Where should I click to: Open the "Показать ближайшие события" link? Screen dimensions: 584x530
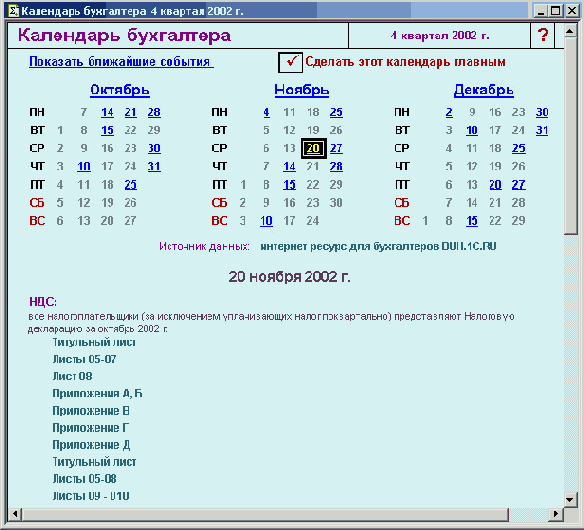coord(121,61)
